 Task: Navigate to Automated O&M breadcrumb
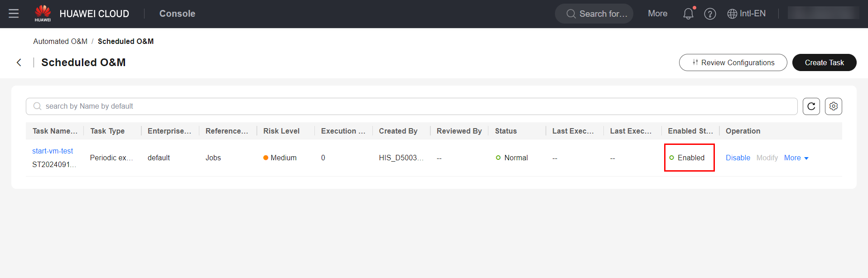coord(60,41)
